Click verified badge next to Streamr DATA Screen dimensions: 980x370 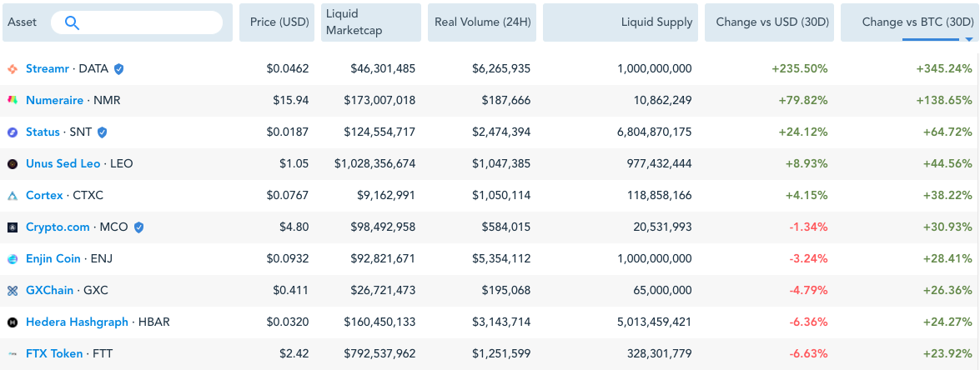coord(118,68)
